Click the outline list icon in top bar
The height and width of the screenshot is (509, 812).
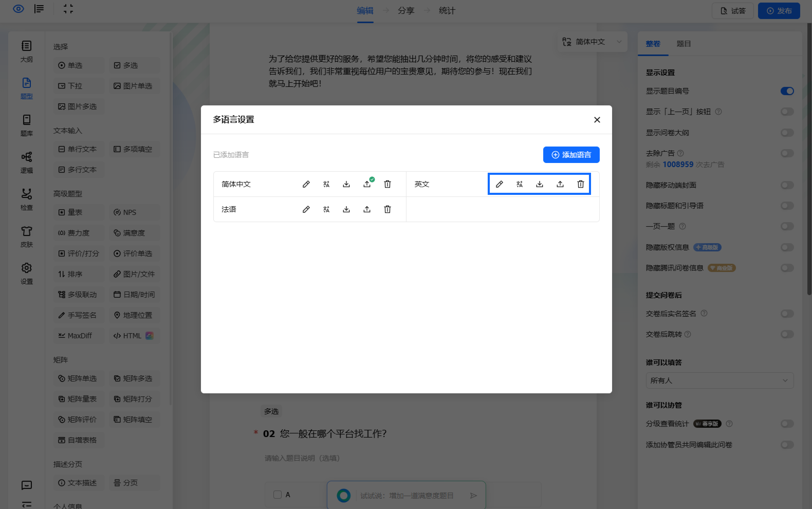click(39, 9)
